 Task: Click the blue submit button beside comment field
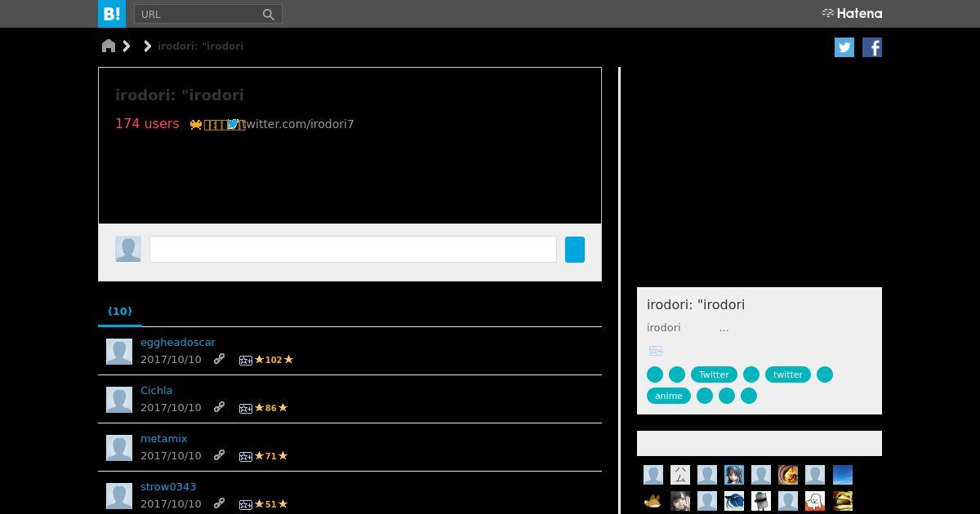(575, 250)
